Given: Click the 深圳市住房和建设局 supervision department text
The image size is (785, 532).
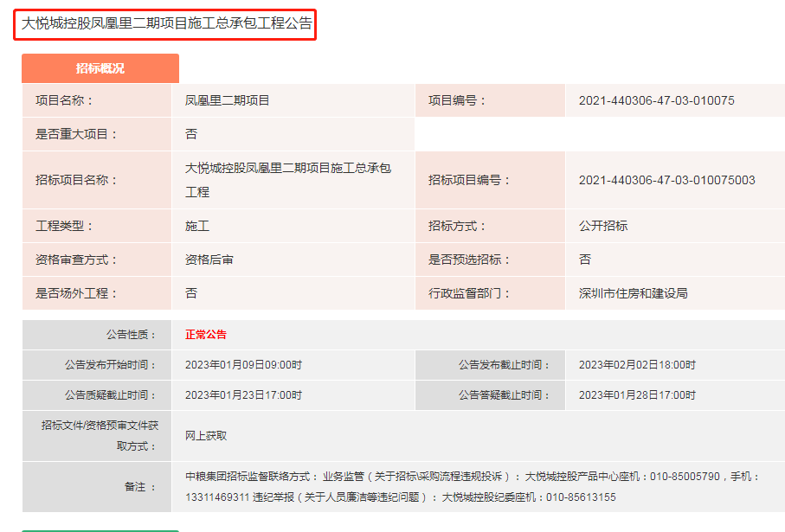Looking at the screenshot, I should click(633, 293).
